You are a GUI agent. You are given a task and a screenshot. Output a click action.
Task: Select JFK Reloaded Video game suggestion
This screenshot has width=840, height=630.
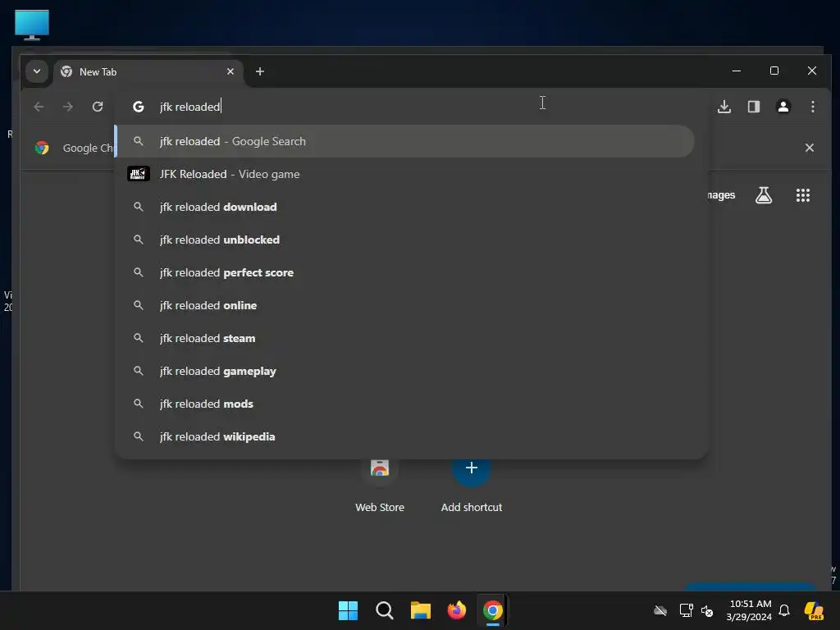405,174
